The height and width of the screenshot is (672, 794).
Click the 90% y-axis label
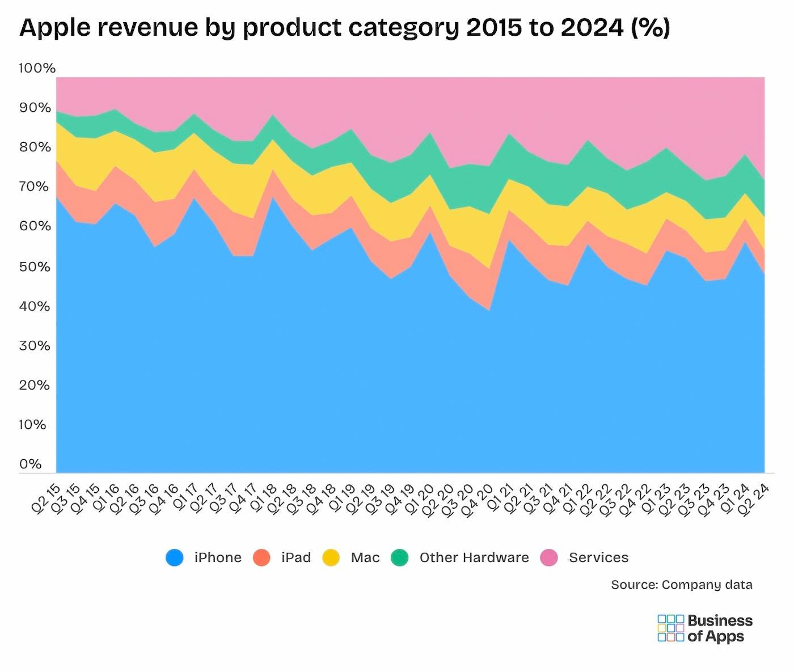pyautogui.click(x=35, y=108)
